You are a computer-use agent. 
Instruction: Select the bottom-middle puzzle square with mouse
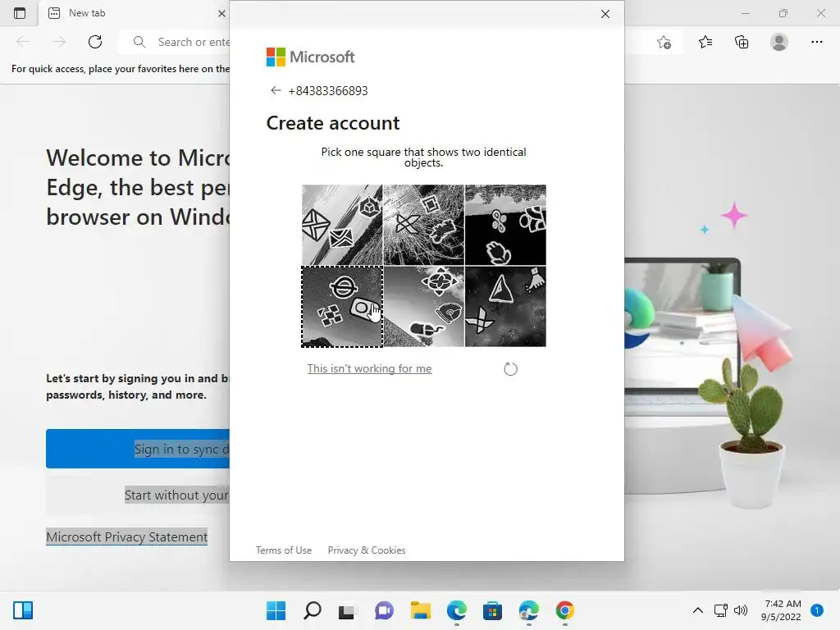click(424, 307)
